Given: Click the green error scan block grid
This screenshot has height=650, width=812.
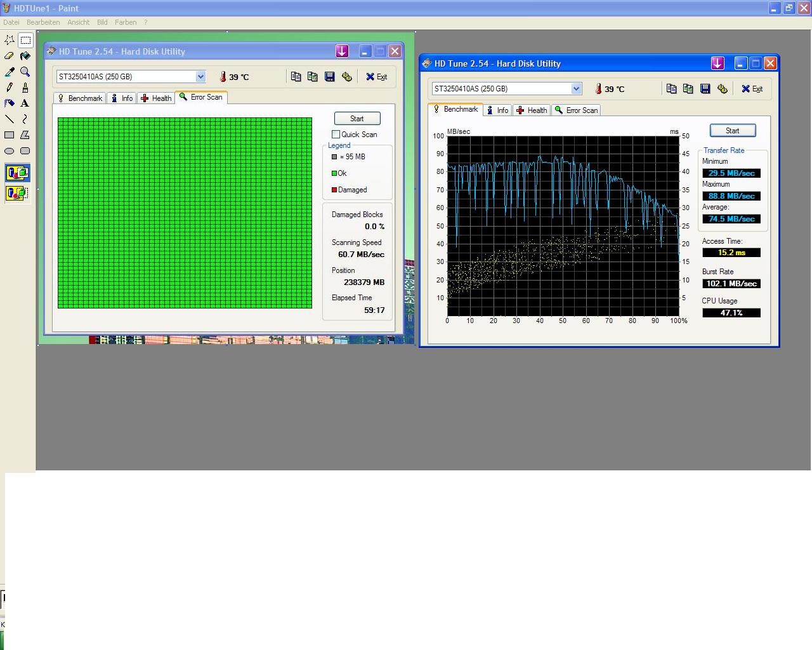Looking at the screenshot, I should (185, 213).
